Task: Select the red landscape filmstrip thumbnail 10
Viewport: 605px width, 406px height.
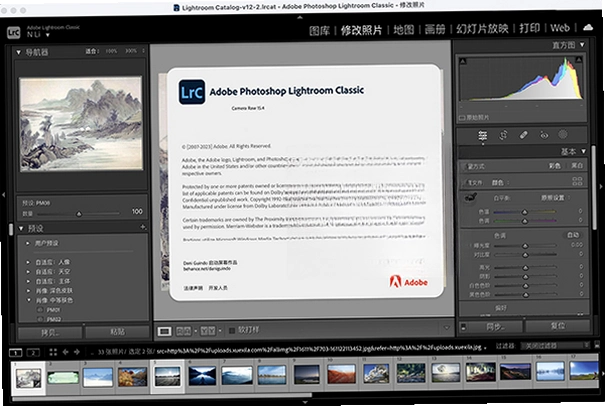Action: 341,374
